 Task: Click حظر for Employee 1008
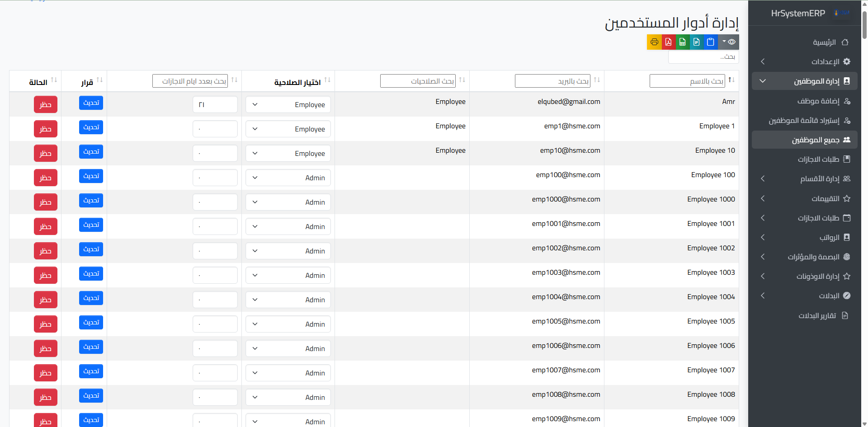(x=46, y=397)
